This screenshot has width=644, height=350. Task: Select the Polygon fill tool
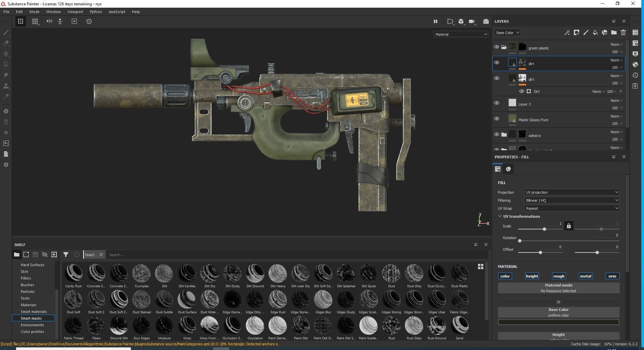pyautogui.click(x=6, y=64)
